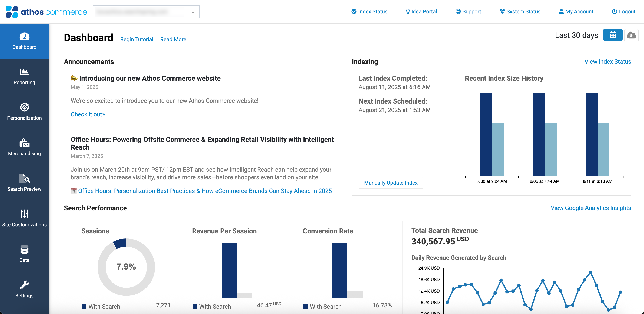Open Site Customizations sliders icon
The image size is (644, 314).
coord(24,214)
